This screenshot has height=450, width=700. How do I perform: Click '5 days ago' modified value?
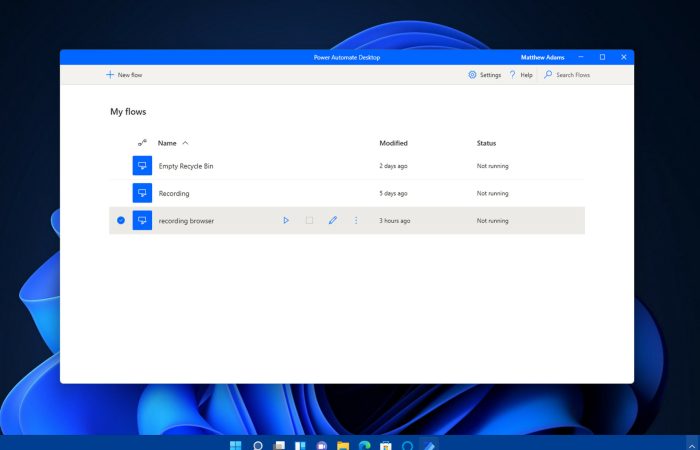click(393, 193)
